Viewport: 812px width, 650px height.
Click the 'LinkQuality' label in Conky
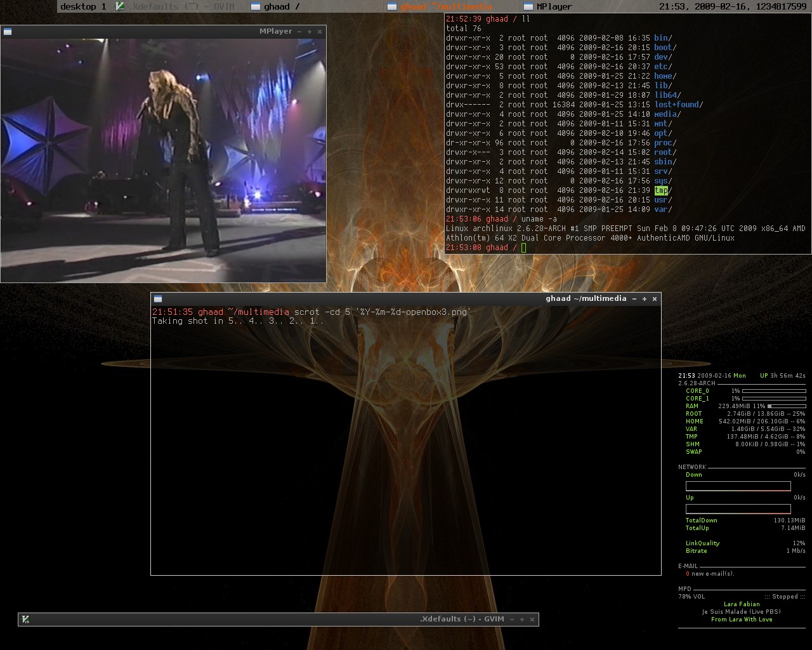(x=702, y=543)
